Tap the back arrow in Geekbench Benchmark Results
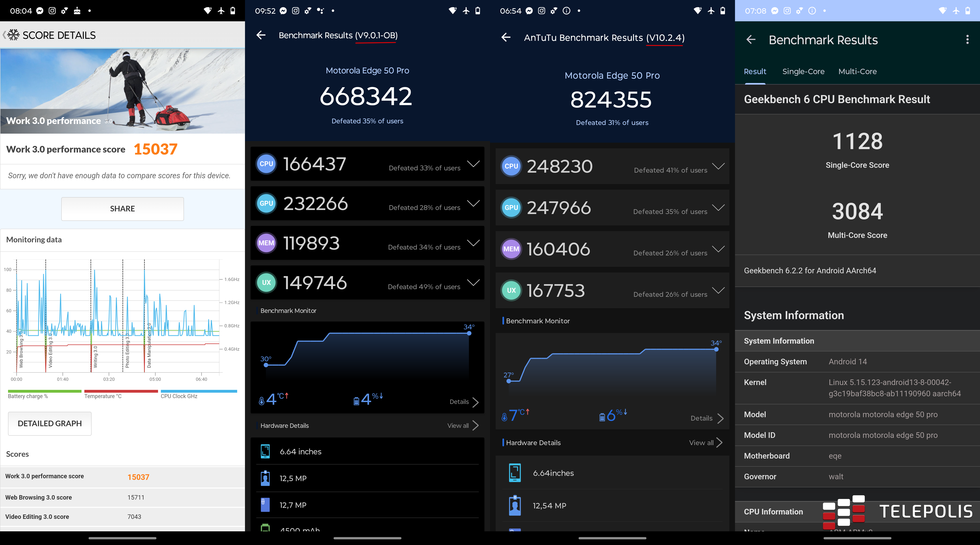This screenshot has height=545, width=980. [x=751, y=40]
